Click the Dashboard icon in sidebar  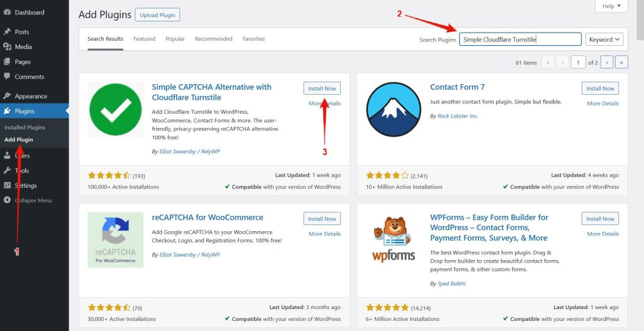coord(7,12)
